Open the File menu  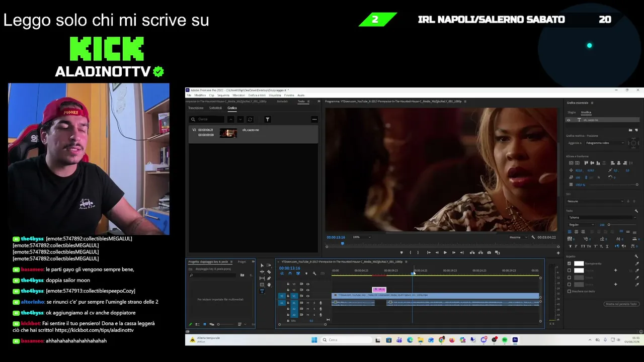tap(189, 95)
